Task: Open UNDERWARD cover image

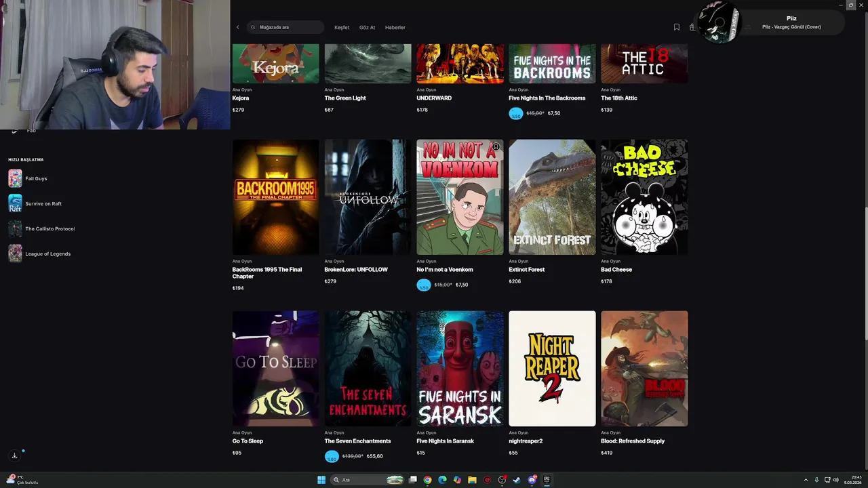Action: pos(460,64)
